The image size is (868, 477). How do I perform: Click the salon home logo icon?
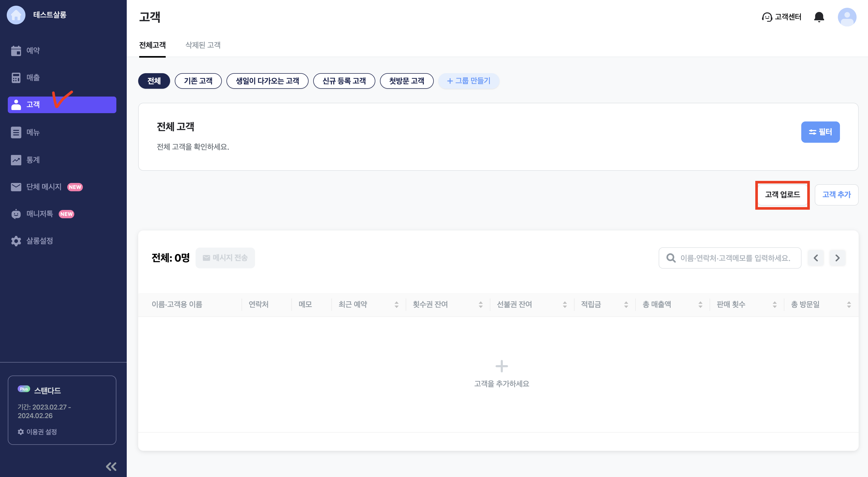16,15
